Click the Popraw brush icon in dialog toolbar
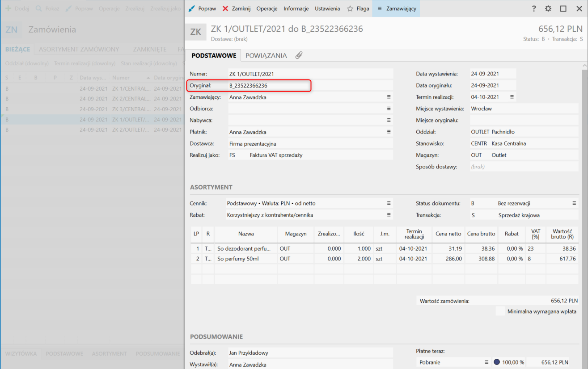The image size is (588, 369). point(192,8)
